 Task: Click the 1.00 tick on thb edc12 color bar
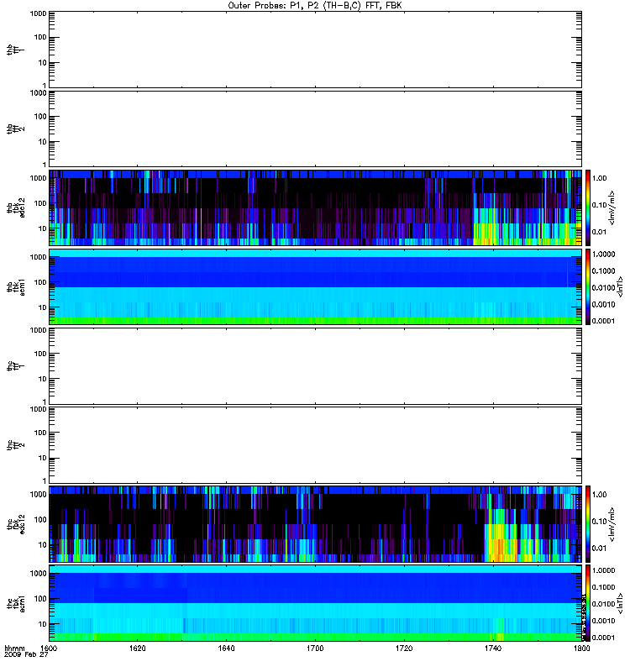[599, 178]
